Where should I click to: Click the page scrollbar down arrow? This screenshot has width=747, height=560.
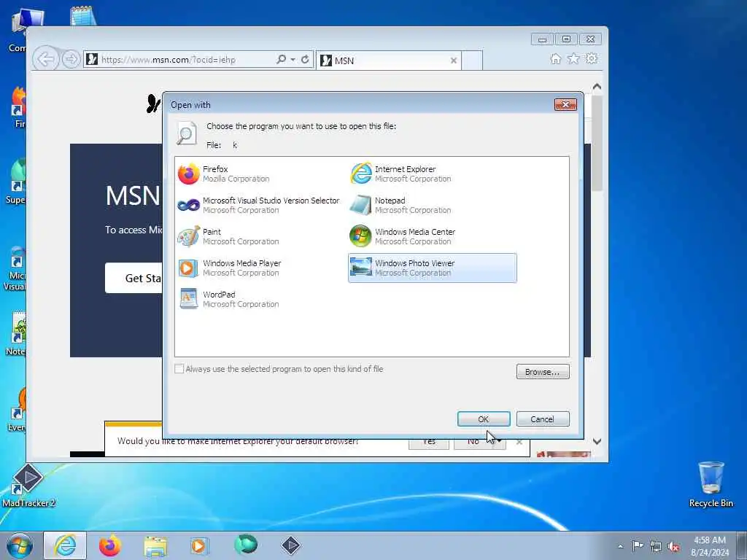pyautogui.click(x=597, y=441)
